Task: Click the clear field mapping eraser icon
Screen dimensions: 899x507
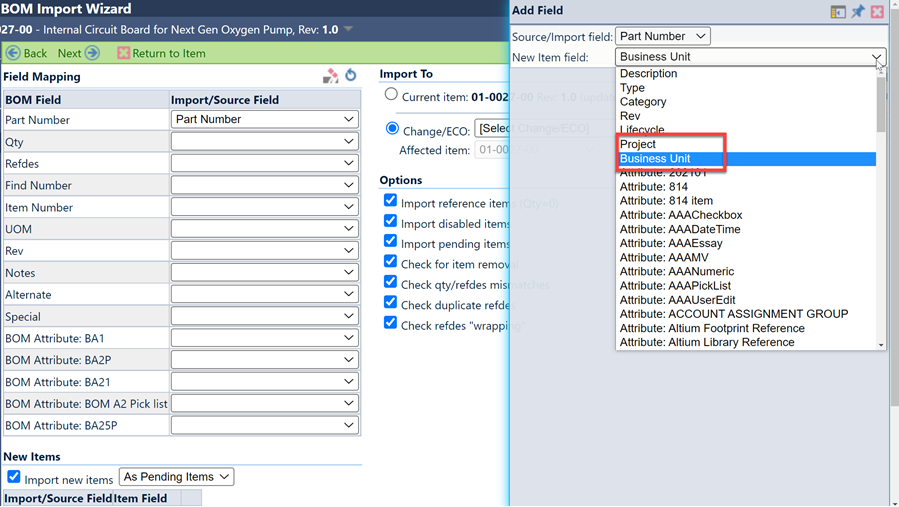Action: point(330,76)
